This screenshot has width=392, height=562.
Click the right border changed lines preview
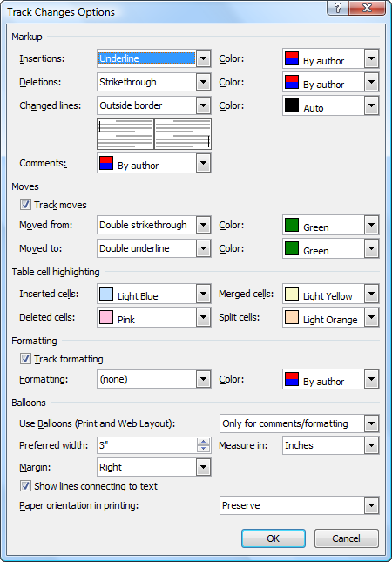point(183,134)
